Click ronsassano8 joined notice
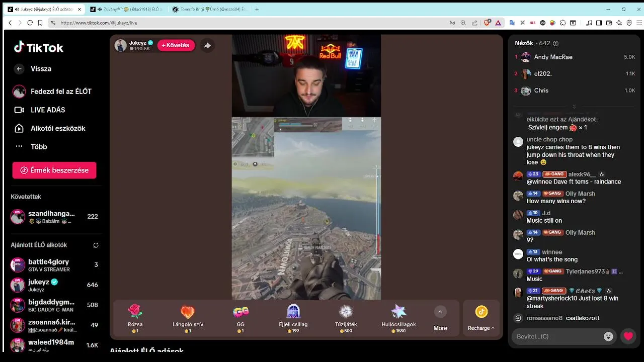Viewport: 644px width, 362px height. tap(563, 318)
